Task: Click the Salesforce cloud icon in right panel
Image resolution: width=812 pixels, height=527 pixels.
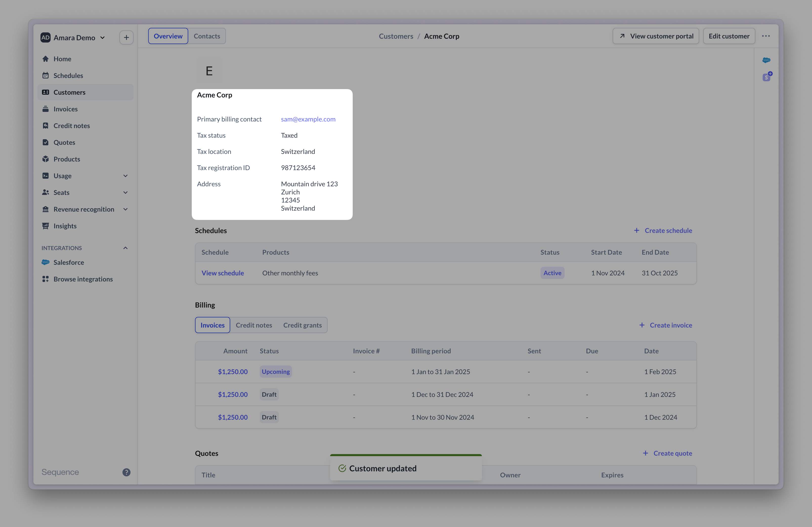Action: tap(766, 60)
